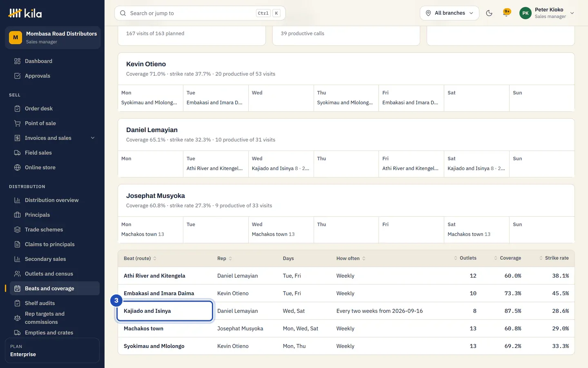Open notifications badge showing 9+
588x368 pixels.
(507, 12)
